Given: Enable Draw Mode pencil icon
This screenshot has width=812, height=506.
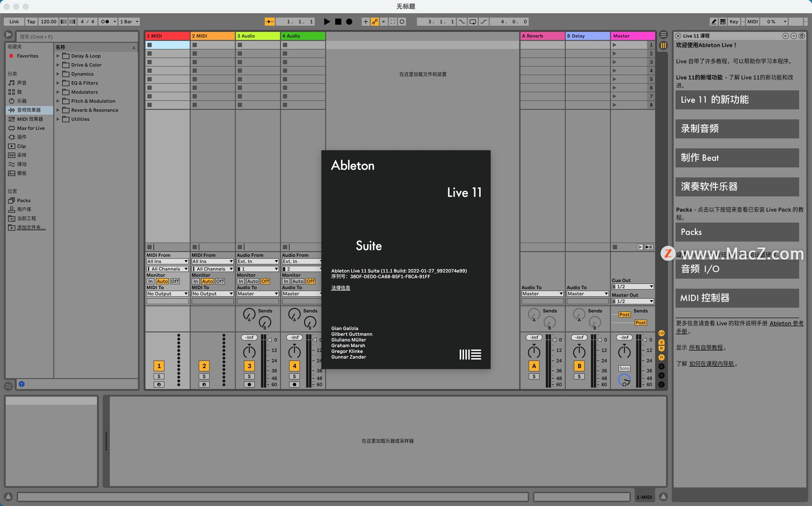Looking at the screenshot, I should (714, 22).
